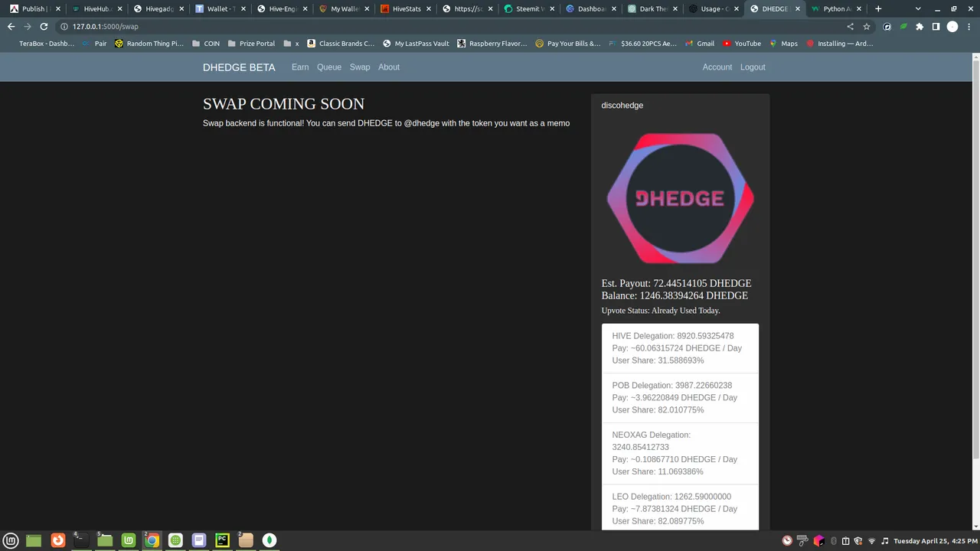Open the YouTube bookmark
The image size is (980, 551).
point(742,44)
